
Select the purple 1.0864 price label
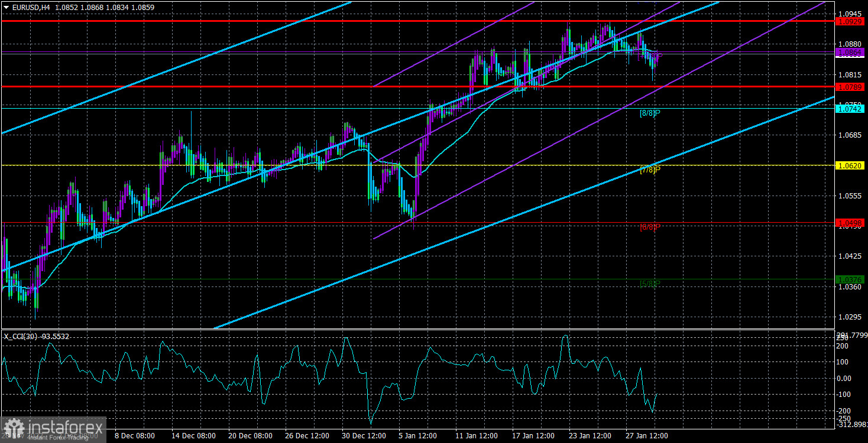850,53
